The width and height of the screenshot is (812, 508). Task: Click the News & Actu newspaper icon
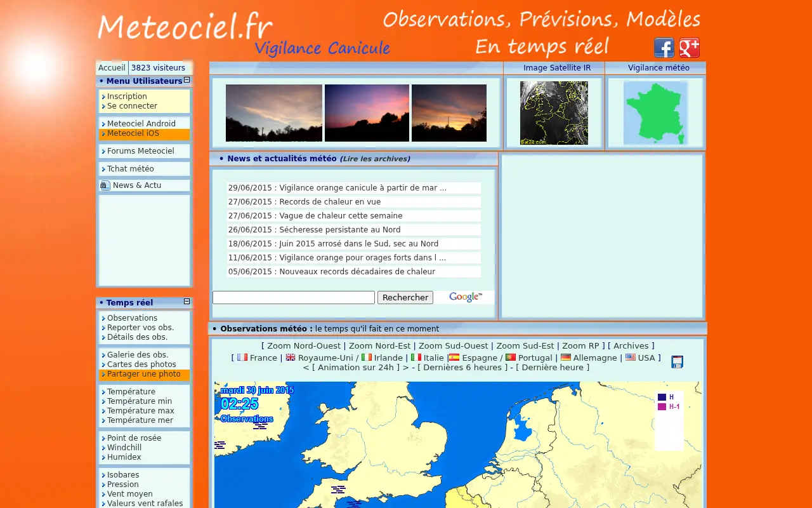105,185
